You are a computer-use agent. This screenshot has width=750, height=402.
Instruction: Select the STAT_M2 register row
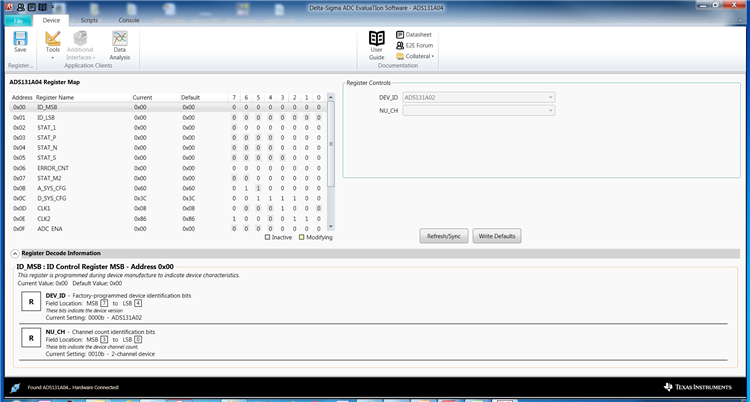(x=168, y=179)
